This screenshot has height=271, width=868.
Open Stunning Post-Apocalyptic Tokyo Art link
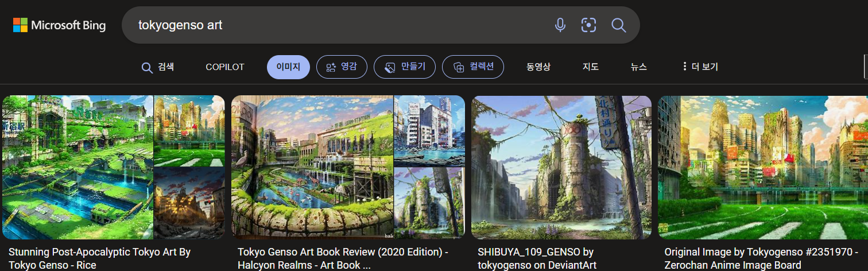click(x=100, y=258)
